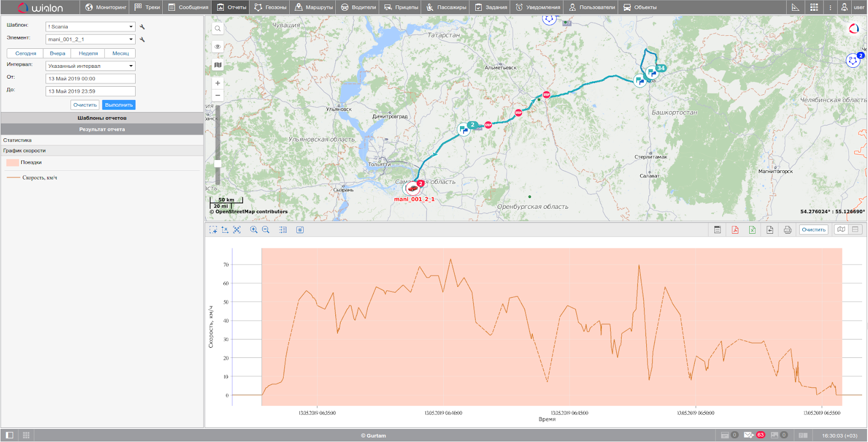Print the report using the printer icon

(x=788, y=230)
